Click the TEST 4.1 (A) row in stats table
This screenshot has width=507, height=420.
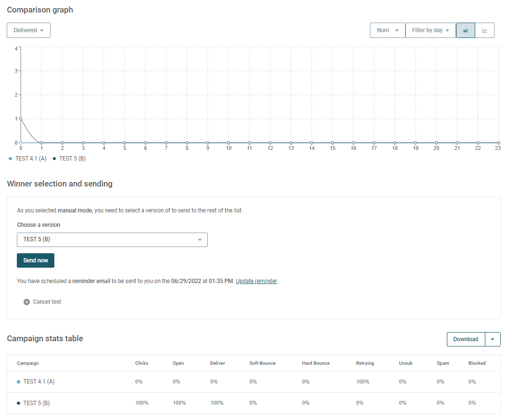tap(253, 382)
